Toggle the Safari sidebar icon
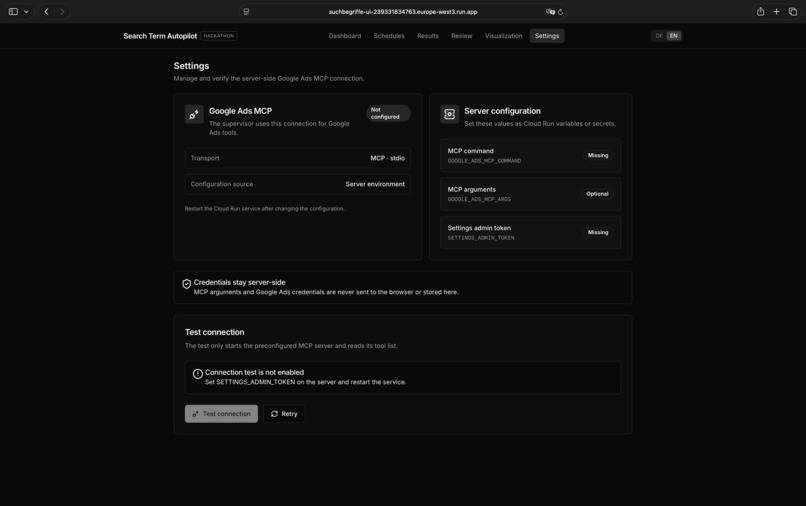 [x=13, y=11]
